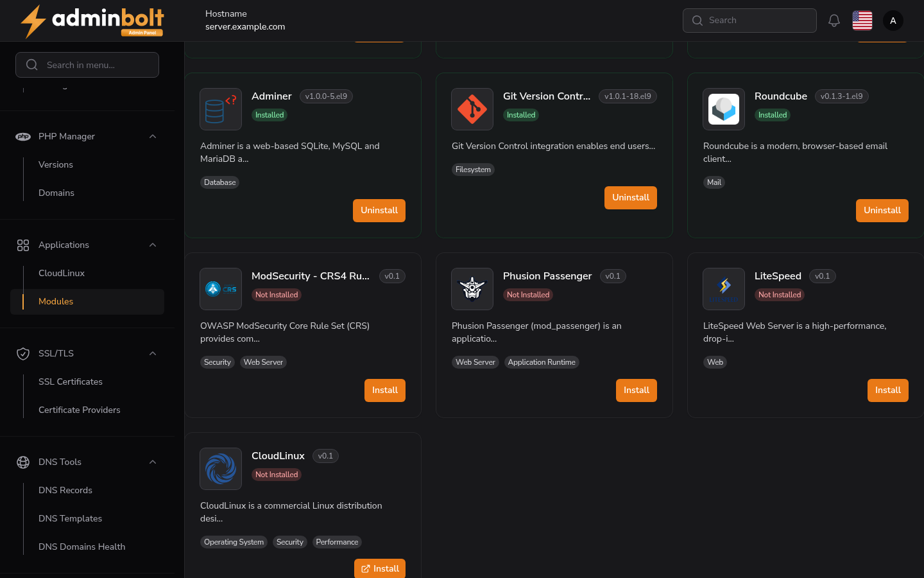Uninstall the Adminer module
The width and height of the screenshot is (924, 578).
click(379, 211)
